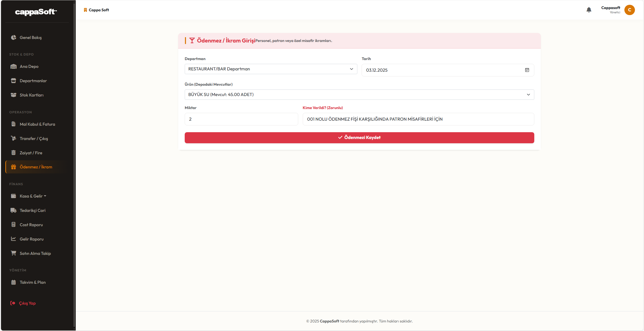
Task: Click the Genel Bakış pie chart icon
Action: [14, 37]
